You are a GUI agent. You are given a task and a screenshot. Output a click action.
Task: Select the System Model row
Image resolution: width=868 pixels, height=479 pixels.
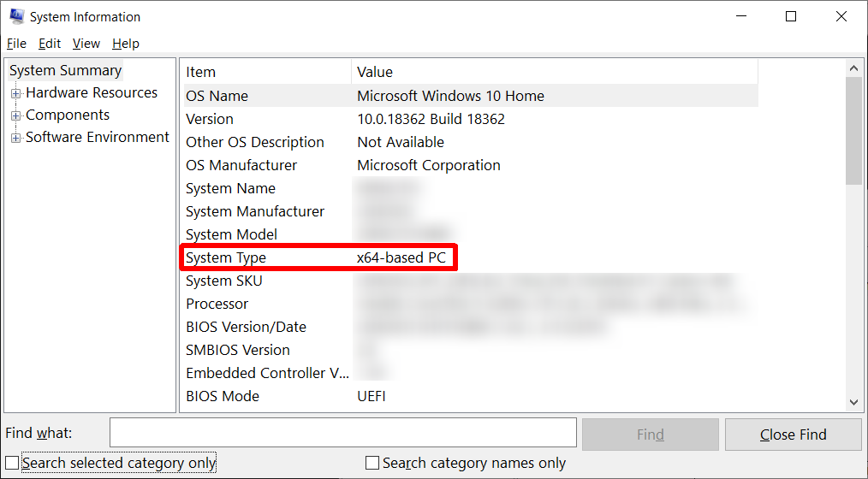point(471,234)
